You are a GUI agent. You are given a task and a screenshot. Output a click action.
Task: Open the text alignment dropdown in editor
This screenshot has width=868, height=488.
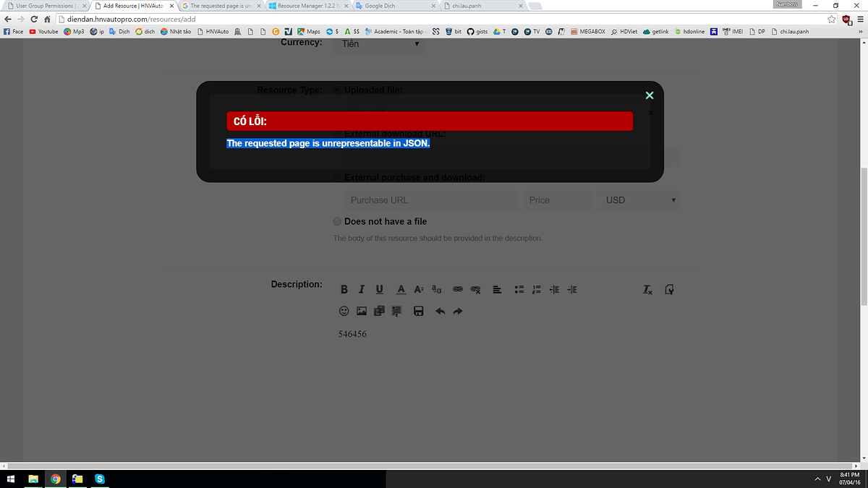pos(497,290)
